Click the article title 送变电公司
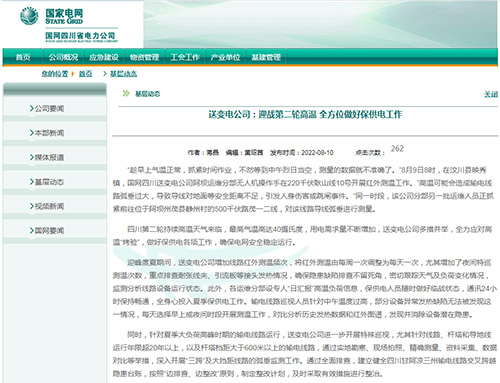Screen dimensions: 500x383 (x=305, y=115)
